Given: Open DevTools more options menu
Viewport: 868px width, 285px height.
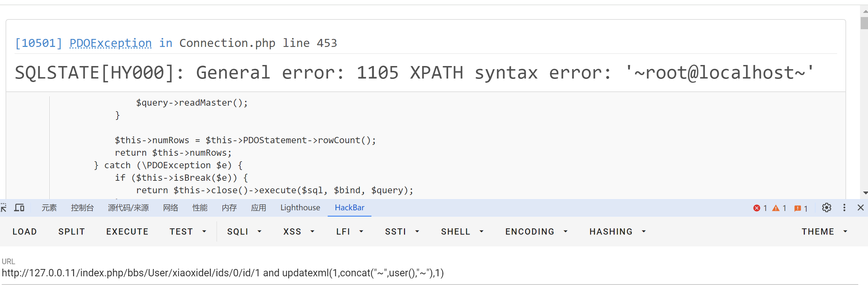Looking at the screenshot, I should click(x=844, y=208).
